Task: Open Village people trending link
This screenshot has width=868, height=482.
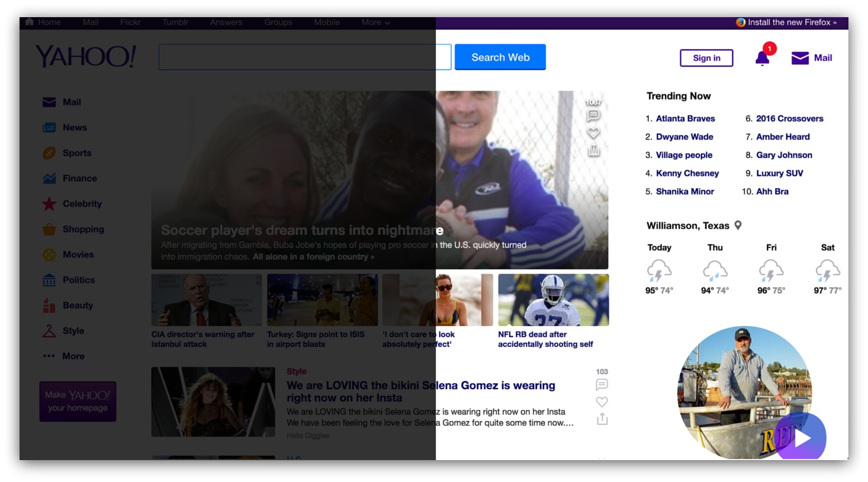Action: pos(684,155)
